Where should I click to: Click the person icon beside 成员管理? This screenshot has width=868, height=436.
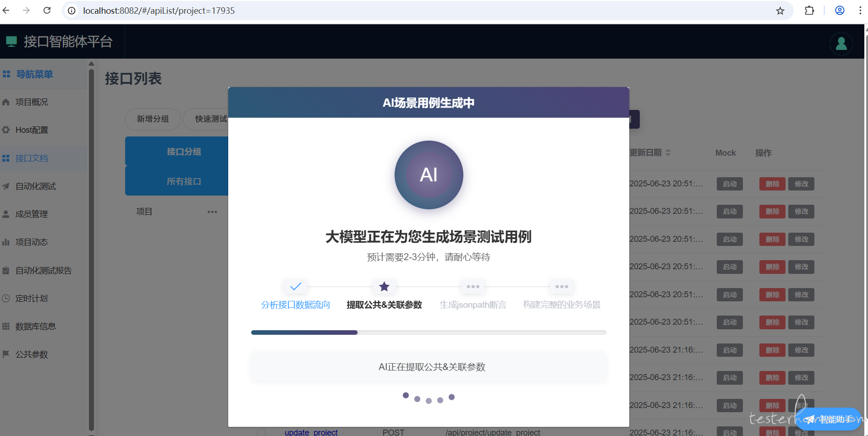6,214
